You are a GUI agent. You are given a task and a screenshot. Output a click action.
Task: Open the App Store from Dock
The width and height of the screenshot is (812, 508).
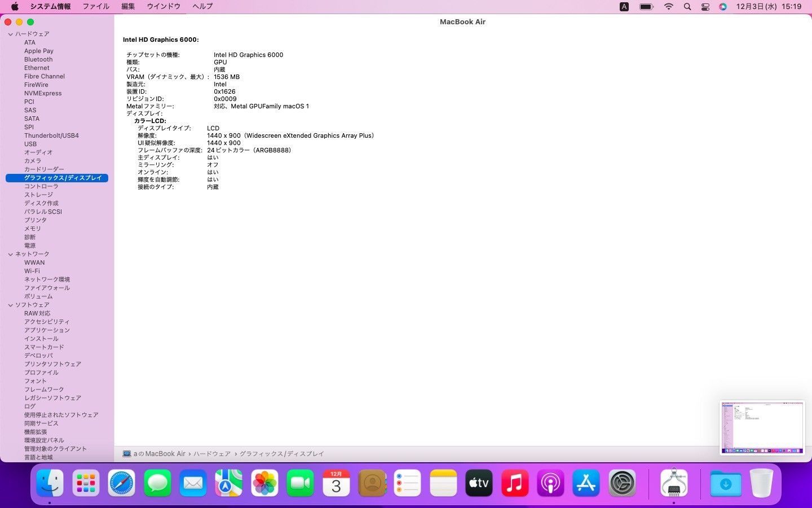586,483
